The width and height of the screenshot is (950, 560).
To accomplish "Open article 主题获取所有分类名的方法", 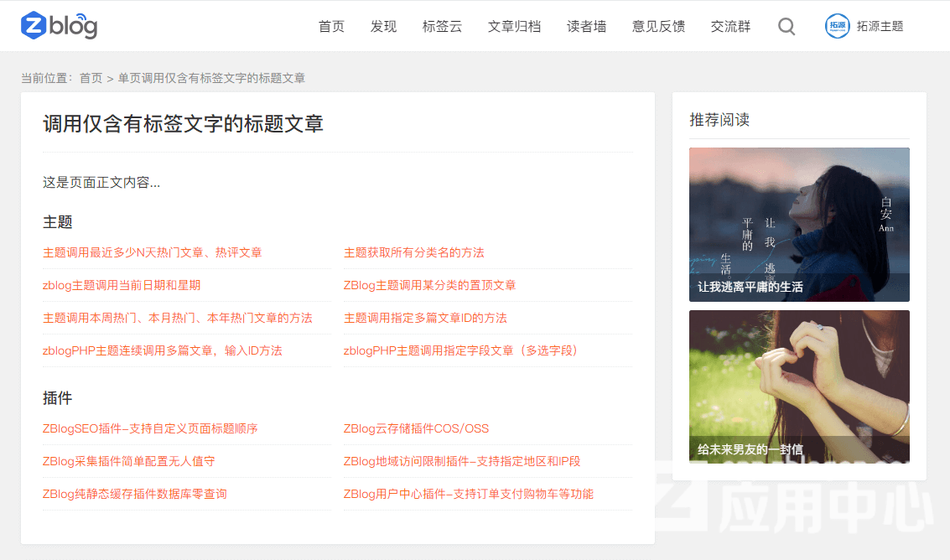I will pos(414,252).
